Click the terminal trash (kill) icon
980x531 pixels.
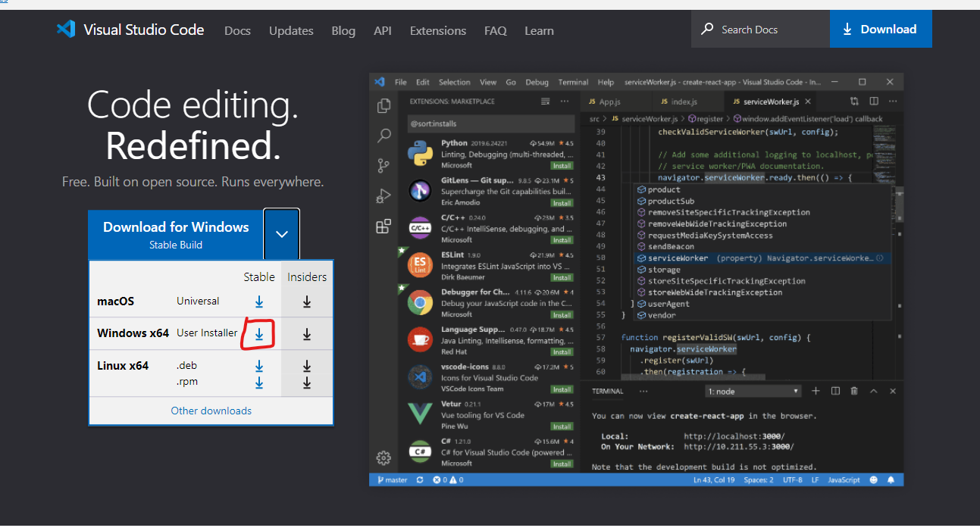point(854,391)
